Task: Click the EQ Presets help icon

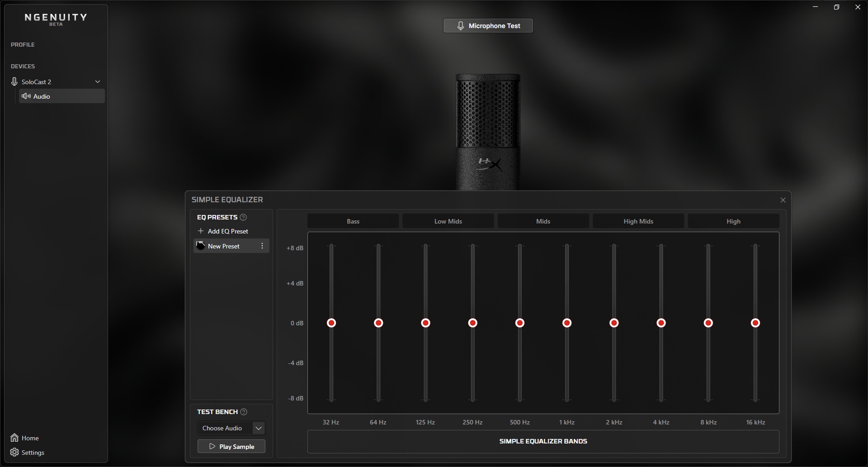Action: pyautogui.click(x=243, y=217)
